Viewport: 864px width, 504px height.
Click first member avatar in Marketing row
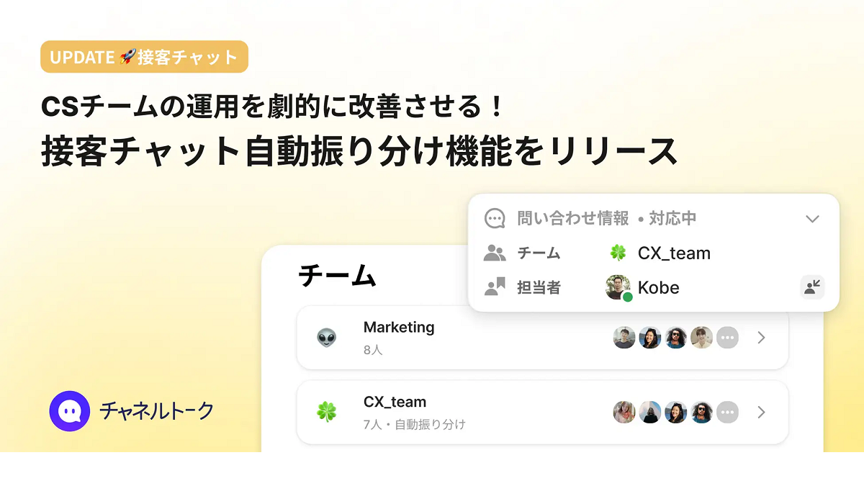click(624, 338)
